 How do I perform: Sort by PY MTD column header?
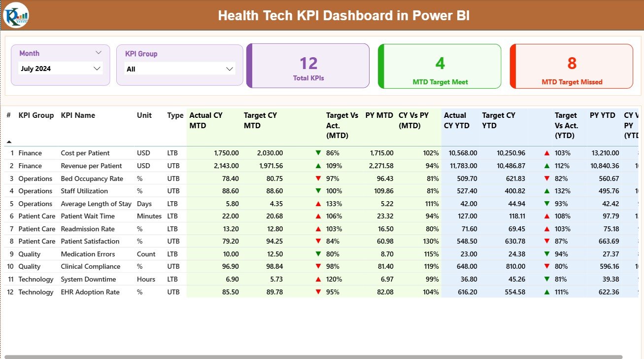point(379,115)
